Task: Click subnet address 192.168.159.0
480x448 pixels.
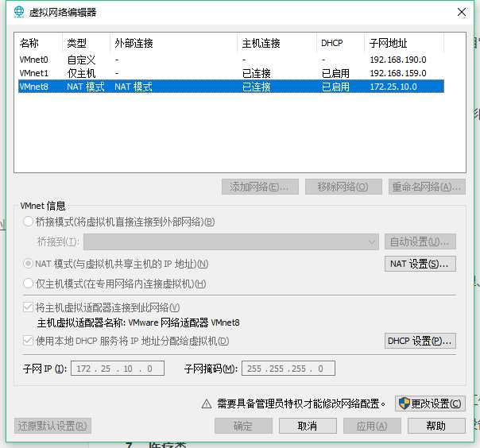Action: point(398,73)
